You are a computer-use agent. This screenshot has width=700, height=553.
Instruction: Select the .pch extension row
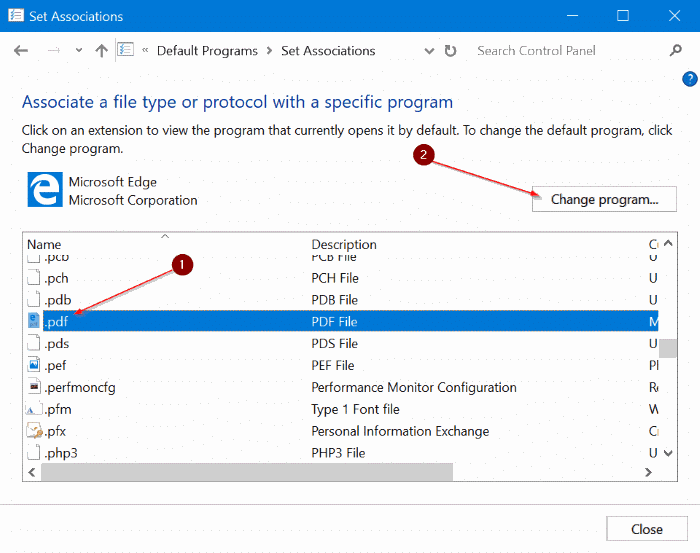click(342, 278)
